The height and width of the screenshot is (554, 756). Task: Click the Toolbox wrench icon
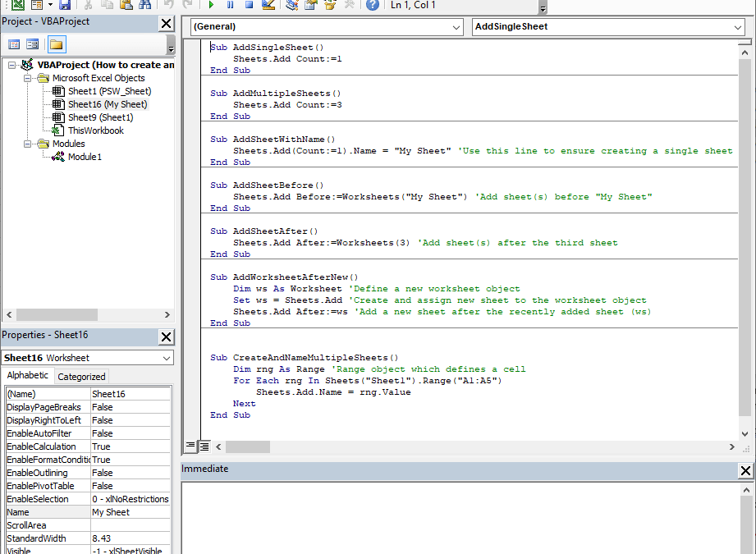(x=349, y=4)
